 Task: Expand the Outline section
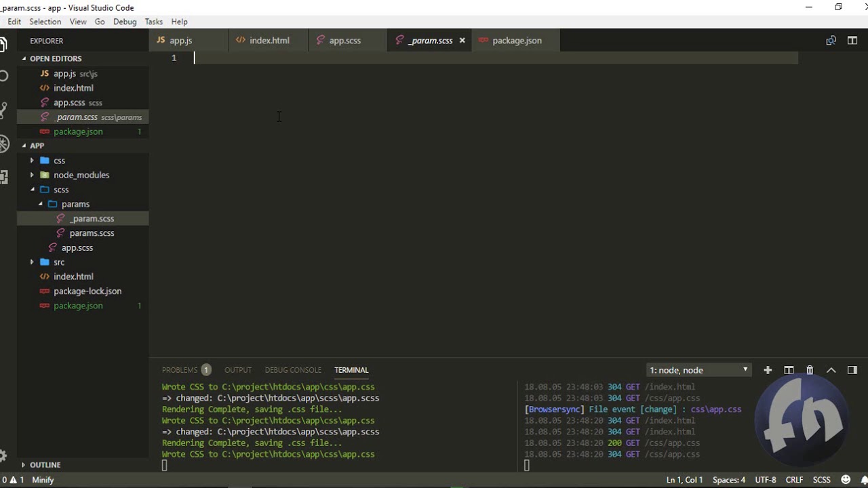[x=83, y=465]
